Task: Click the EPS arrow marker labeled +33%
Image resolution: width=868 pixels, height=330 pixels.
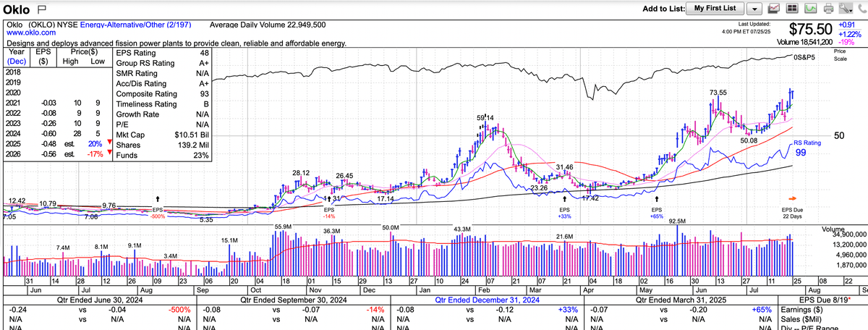Action: 564,198
